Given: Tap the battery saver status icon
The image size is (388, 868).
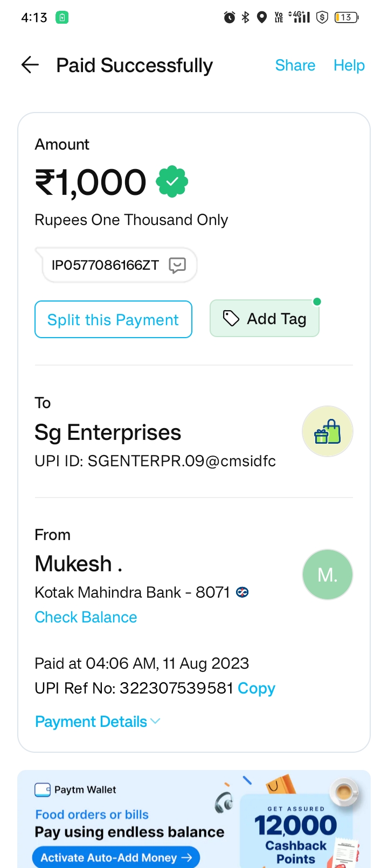Looking at the screenshot, I should 62,17.
